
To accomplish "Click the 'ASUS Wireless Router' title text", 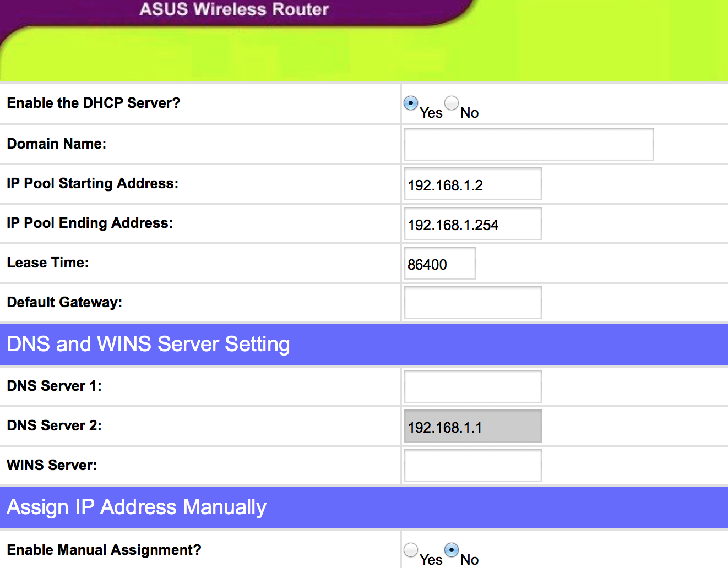I will point(234,9).
